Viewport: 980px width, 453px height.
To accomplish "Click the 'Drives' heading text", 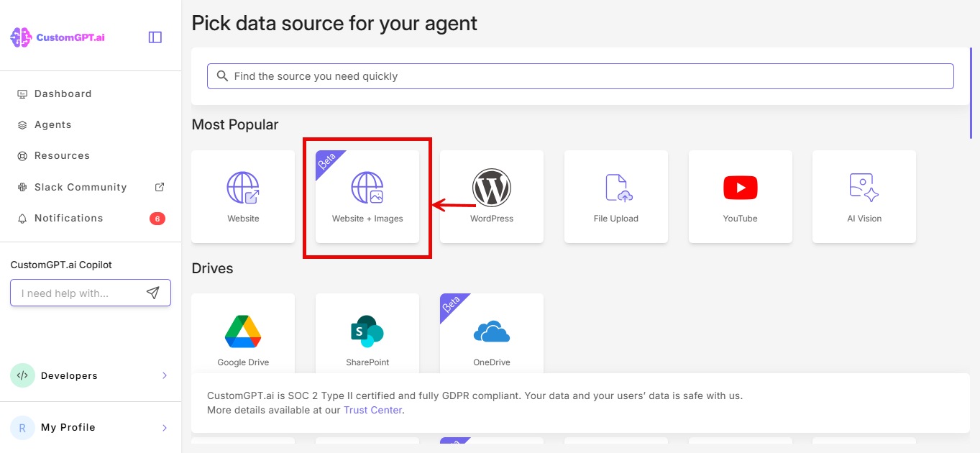I will 212,269.
